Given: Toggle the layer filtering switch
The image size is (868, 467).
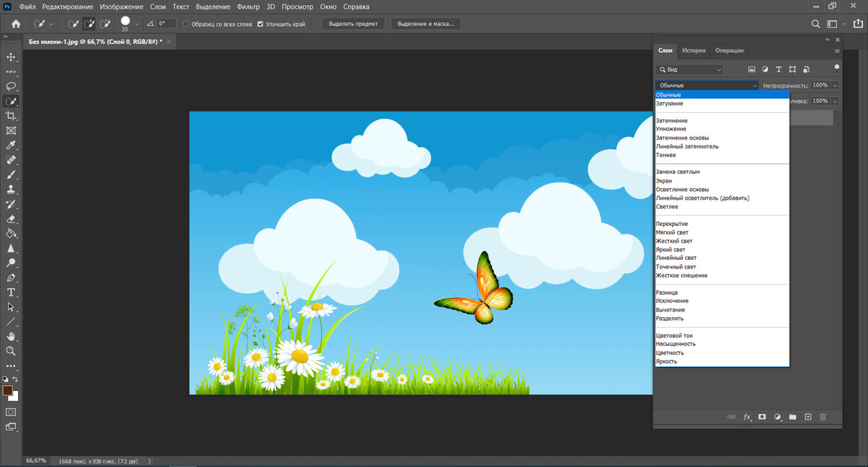Looking at the screenshot, I should click(837, 69).
